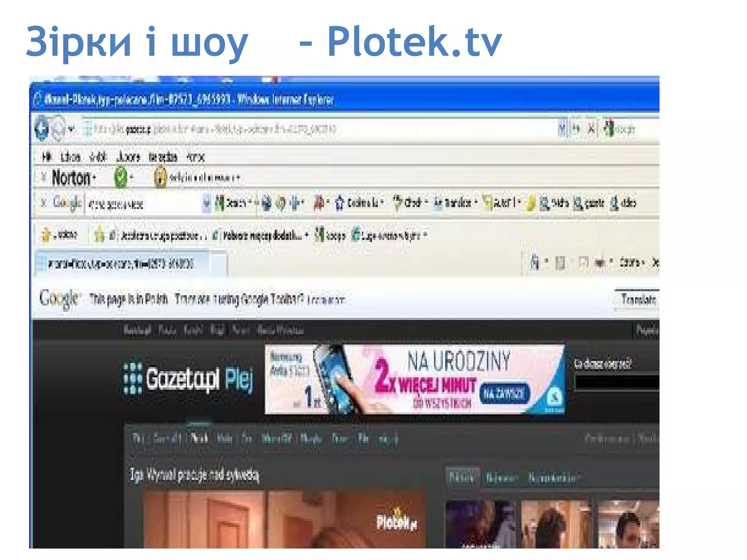The image size is (747, 560).
Task: Select the open Plotek page browser tab
Action: [123, 263]
